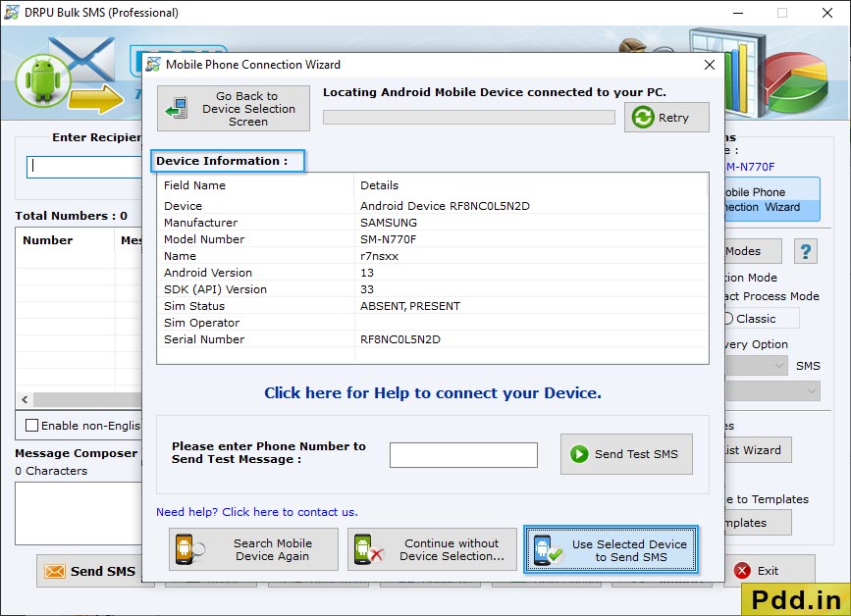Close the Mobile Phone Connection Wizard dialog
Image resolution: width=851 pixels, height=616 pixels.
(709, 65)
